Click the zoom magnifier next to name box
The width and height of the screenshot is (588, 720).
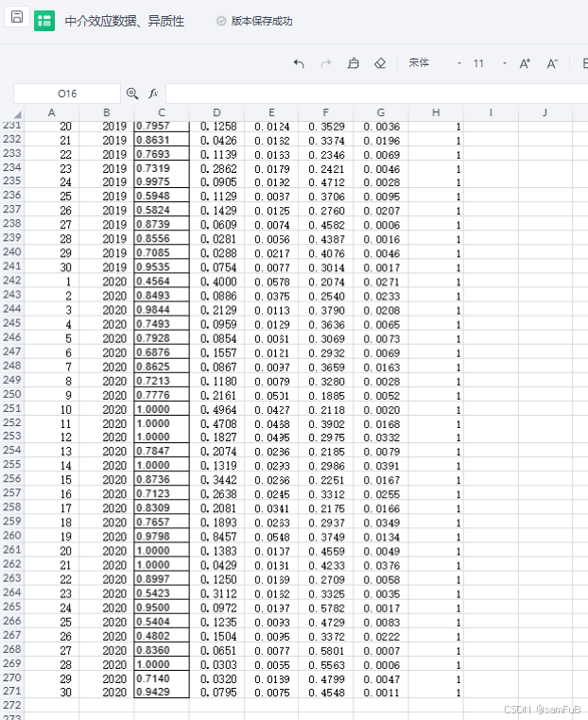(132, 94)
